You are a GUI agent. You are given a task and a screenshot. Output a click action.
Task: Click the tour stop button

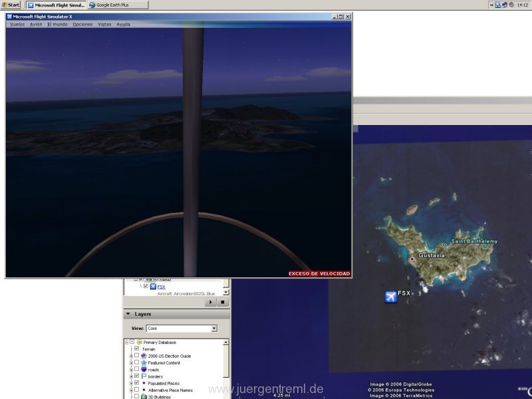[223, 302]
